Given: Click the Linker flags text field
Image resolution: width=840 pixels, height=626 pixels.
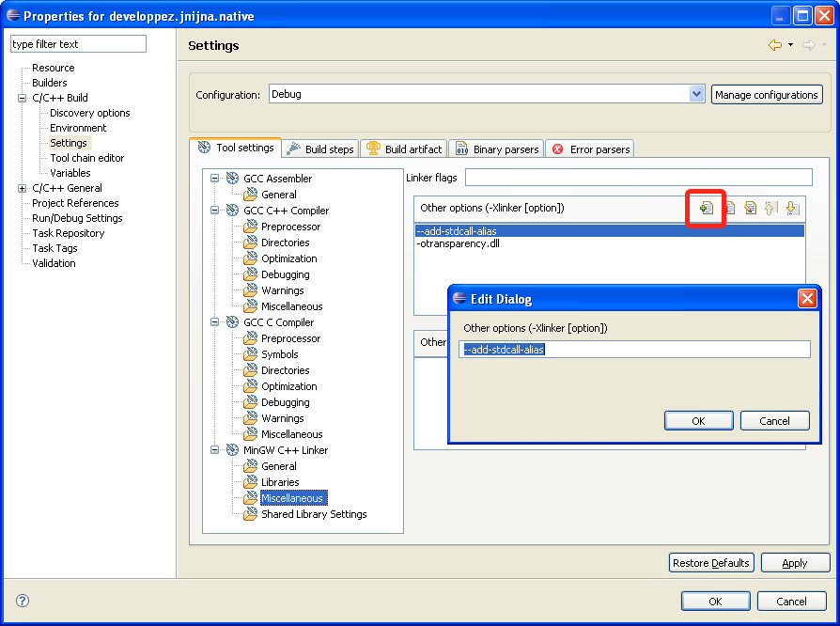Looking at the screenshot, I should [x=638, y=178].
